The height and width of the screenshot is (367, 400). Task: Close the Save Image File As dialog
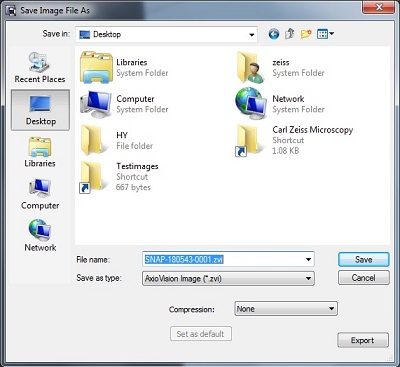(379, 7)
